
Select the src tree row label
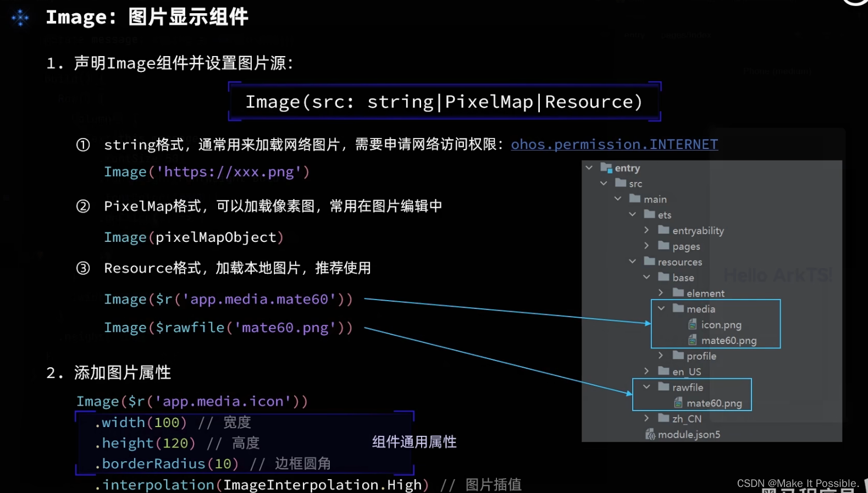[x=635, y=184]
